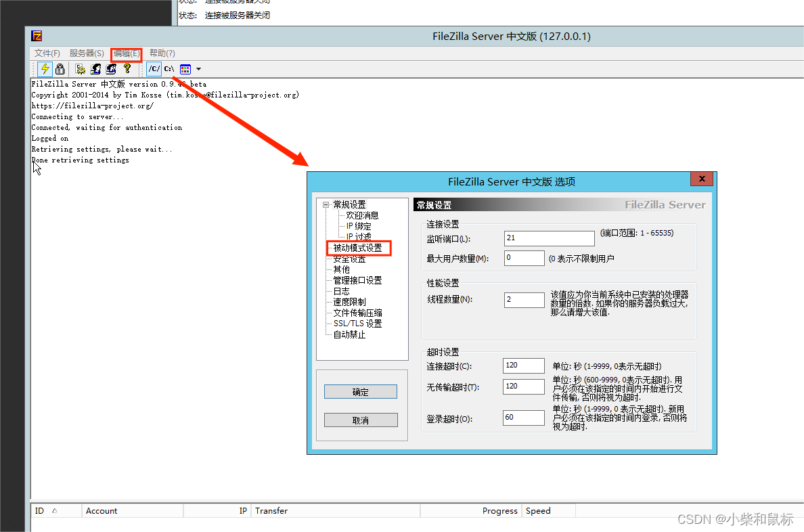Open the 服务器(S) menu

pyautogui.click(x=87, y=53)
